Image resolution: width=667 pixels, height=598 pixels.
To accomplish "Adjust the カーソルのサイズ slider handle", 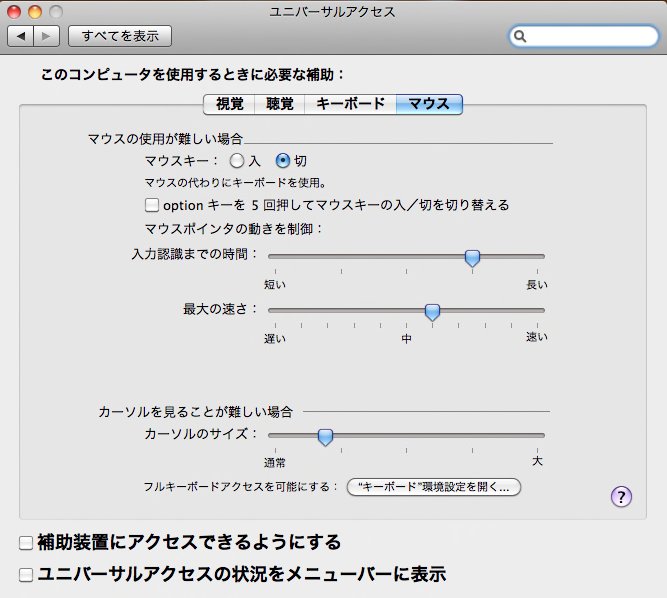I will (325, 437).
